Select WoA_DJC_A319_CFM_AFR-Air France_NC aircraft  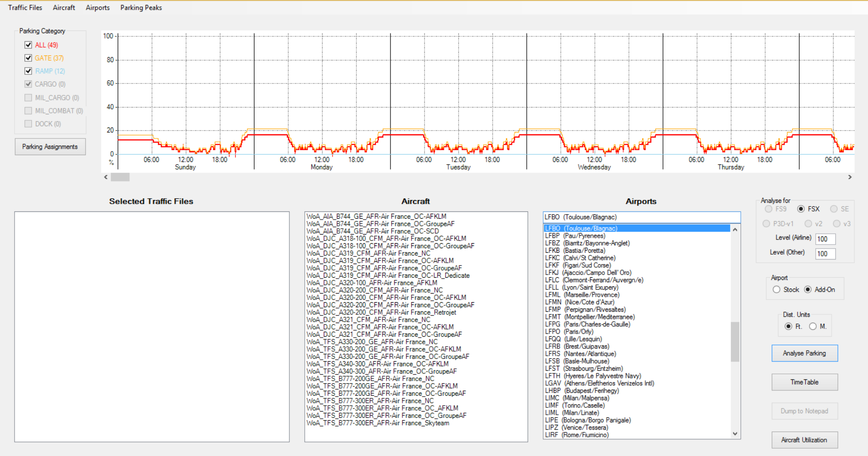click(416, 254)
